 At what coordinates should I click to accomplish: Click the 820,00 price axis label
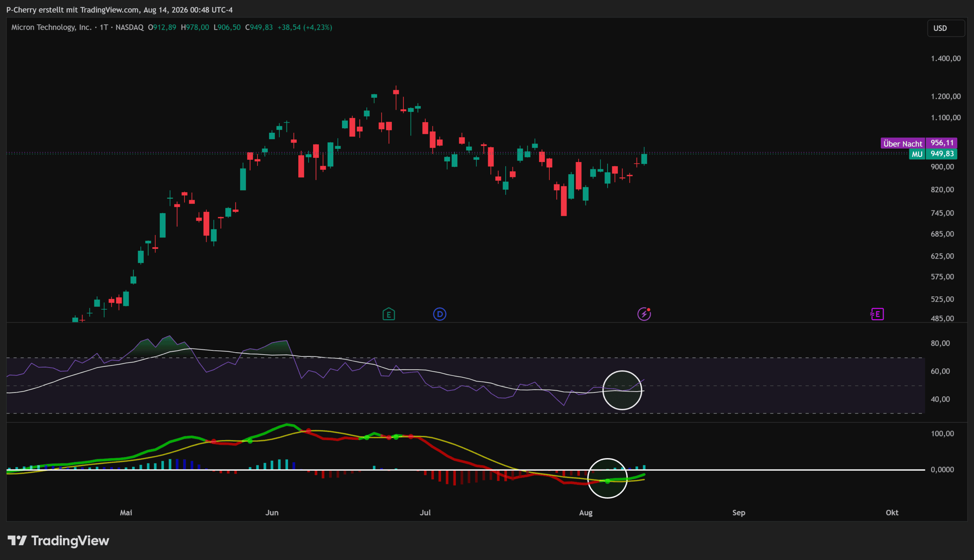[x=942, y=189]
